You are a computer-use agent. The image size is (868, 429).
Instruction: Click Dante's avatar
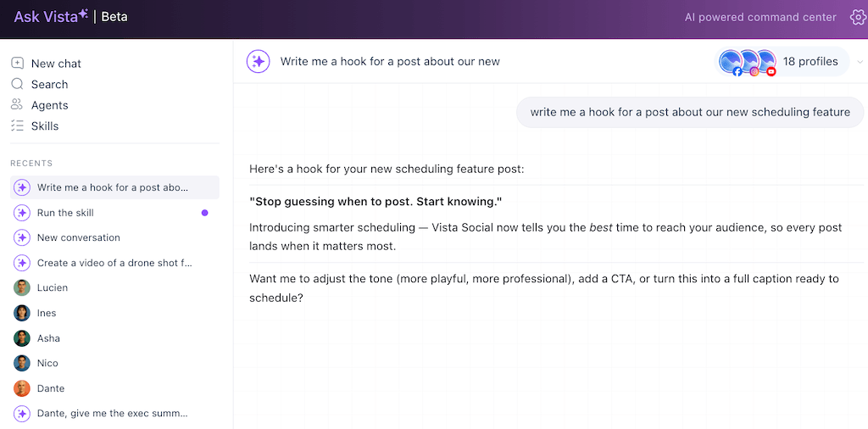tap(21, 388)
